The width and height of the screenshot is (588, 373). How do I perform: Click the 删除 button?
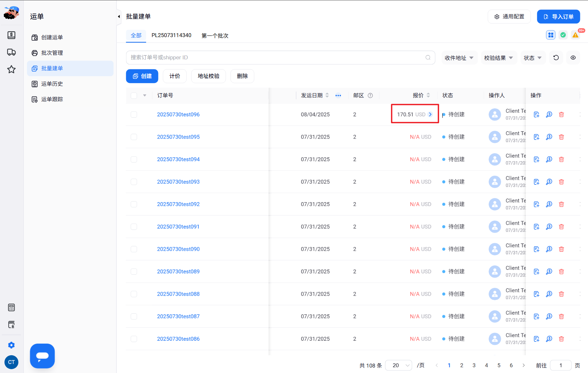pos(242,76)
